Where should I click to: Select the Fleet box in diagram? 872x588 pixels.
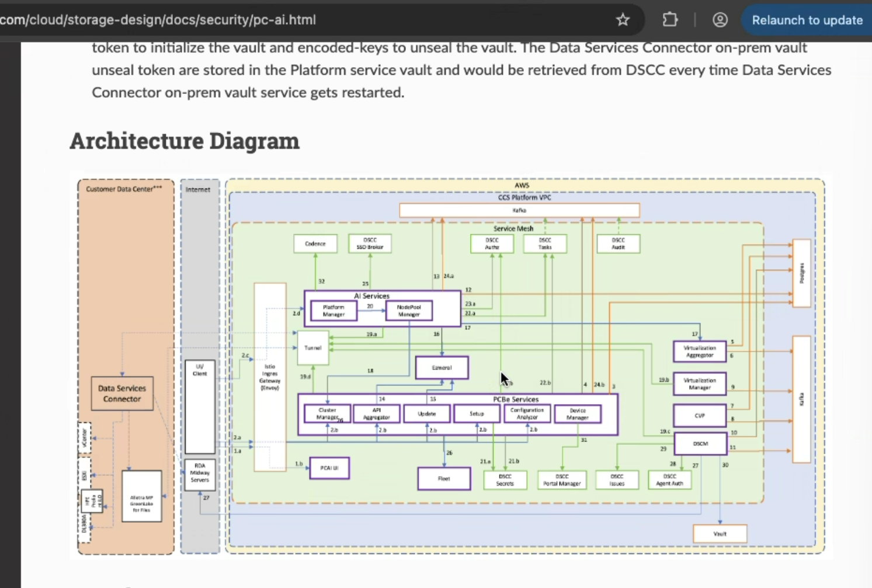tap(444, 479)
